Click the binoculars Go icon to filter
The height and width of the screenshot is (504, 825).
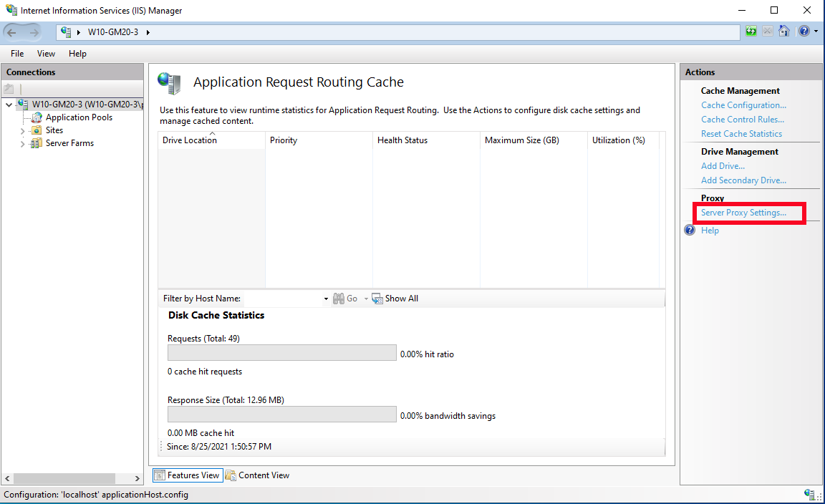click(338, 298)
